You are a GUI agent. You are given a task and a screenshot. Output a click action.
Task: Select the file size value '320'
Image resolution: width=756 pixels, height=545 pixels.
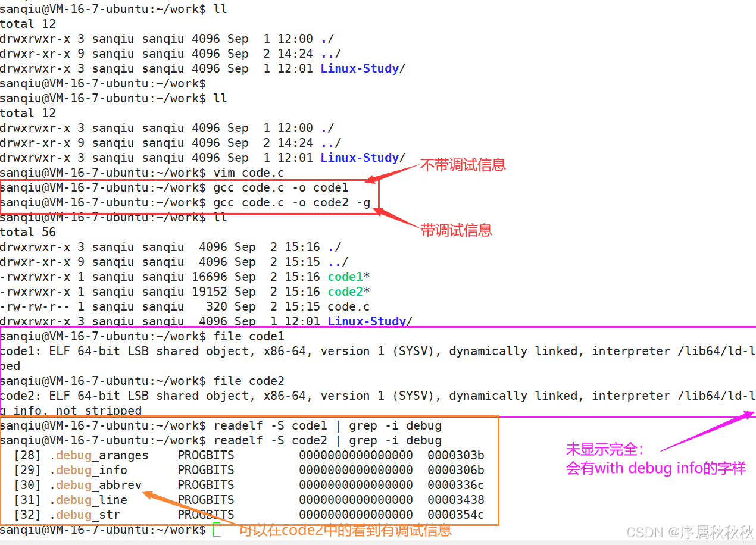216,306
